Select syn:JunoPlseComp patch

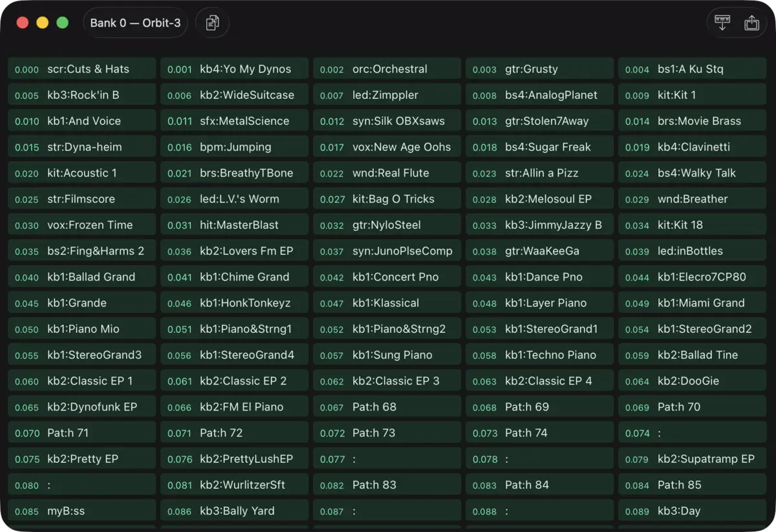coord(387,251)
